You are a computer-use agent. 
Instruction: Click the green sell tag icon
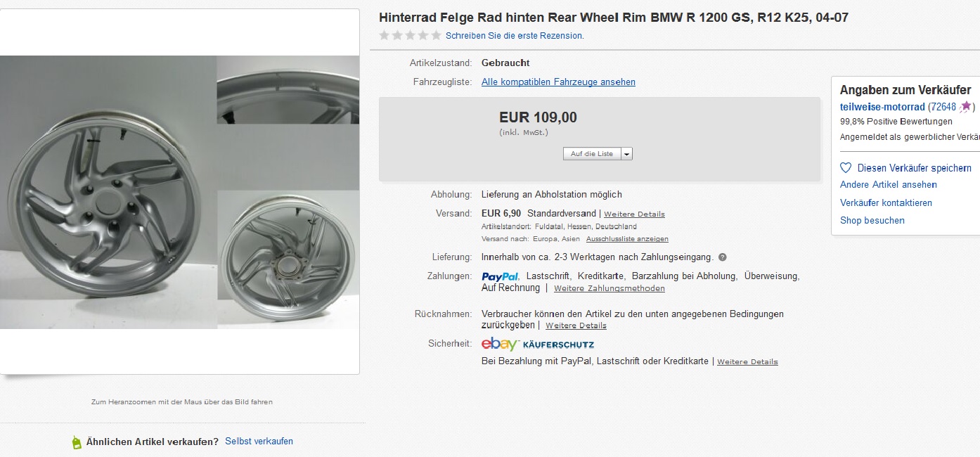click(77, 442)
